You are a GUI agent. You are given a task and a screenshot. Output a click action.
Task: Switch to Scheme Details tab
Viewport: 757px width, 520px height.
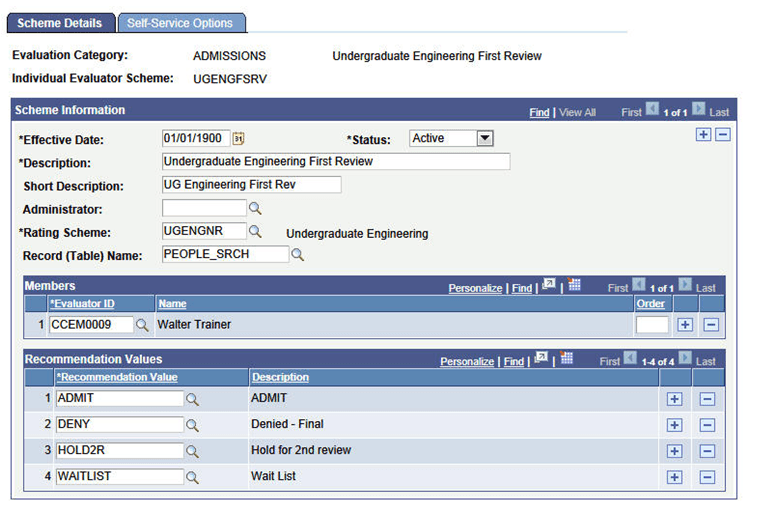click(60, 23)
